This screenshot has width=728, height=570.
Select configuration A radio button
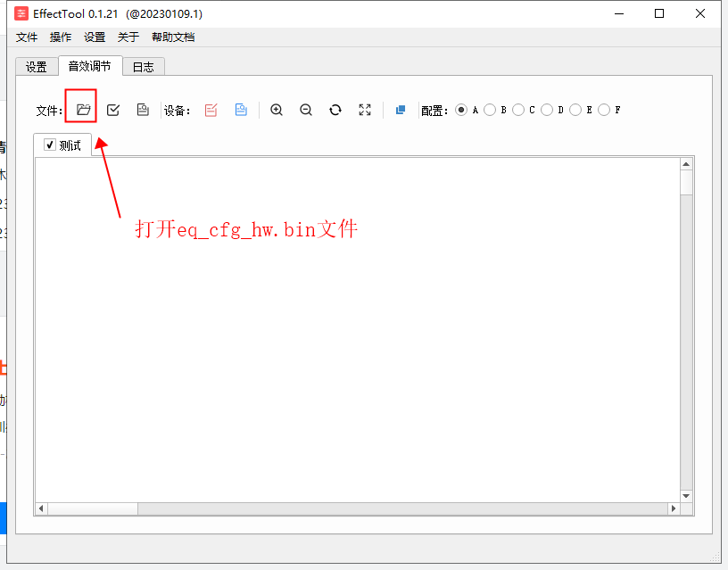[x=461, y=110]
